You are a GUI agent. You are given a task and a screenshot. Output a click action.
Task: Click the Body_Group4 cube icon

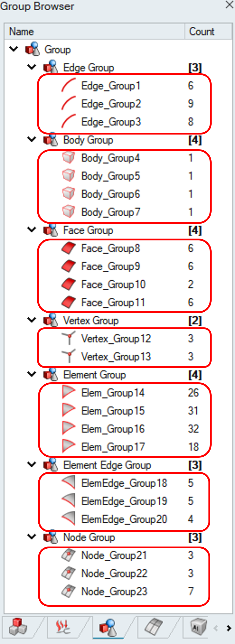pyautogui.click(x=69, y=158)
